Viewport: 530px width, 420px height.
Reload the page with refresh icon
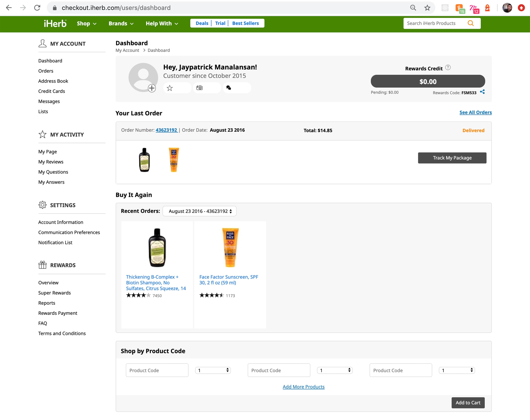point(37,8)
